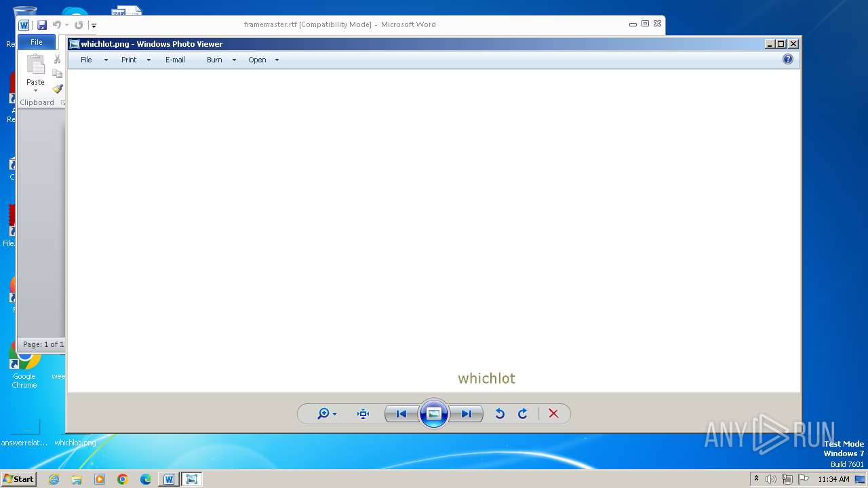This screenshot has width=868, height=488.
Task: Click E-mail in the Photo Viewer toolbar
Action: tap(175, 60)
